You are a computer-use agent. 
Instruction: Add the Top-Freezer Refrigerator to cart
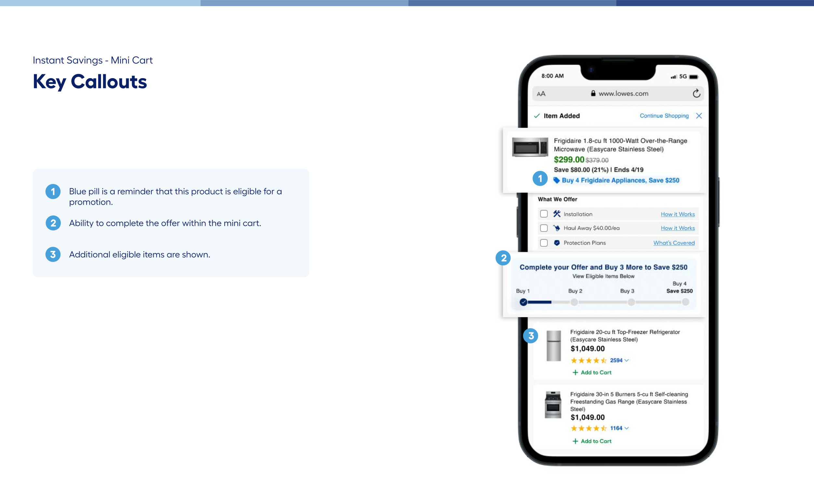tap(592, 372)
